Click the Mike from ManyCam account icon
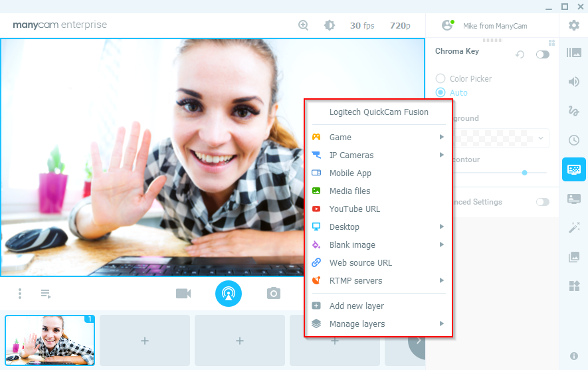588x370 pixels. [448, 25]
